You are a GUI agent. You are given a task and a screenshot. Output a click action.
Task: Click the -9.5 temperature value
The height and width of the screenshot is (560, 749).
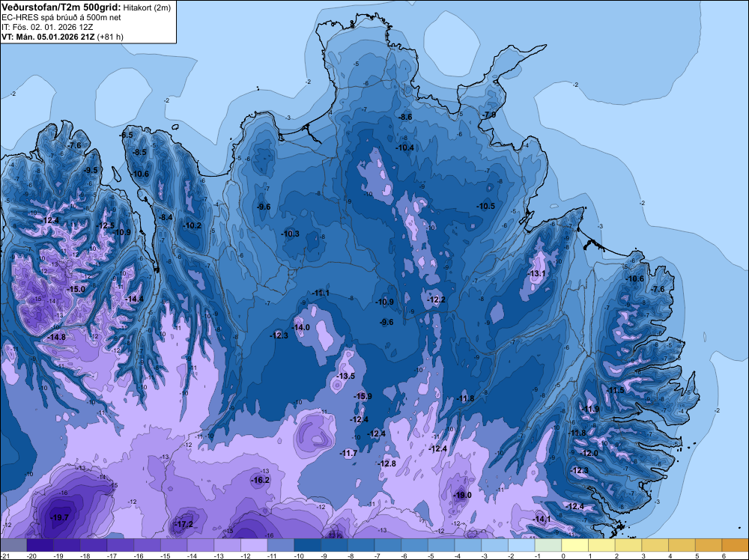click(90, 170)
